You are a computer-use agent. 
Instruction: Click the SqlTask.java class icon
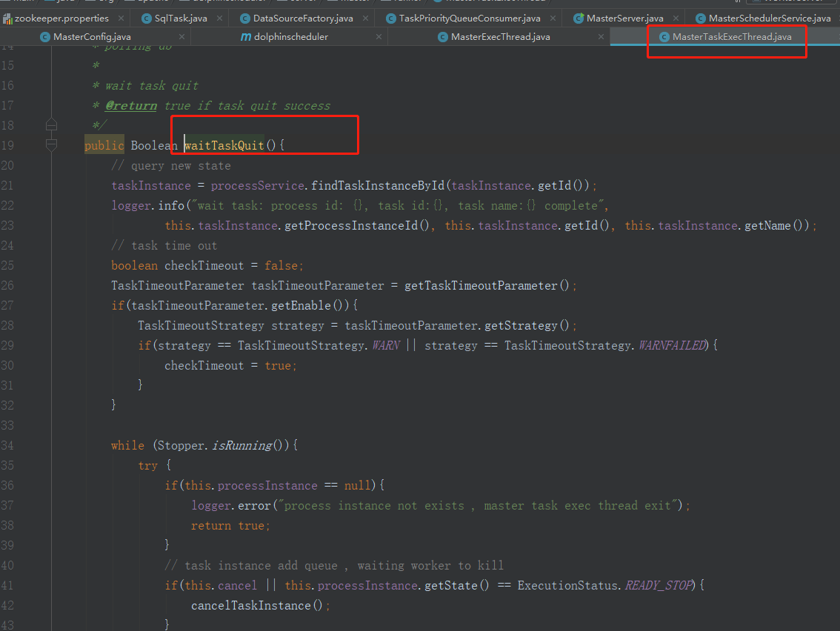[x=146, y=19]
